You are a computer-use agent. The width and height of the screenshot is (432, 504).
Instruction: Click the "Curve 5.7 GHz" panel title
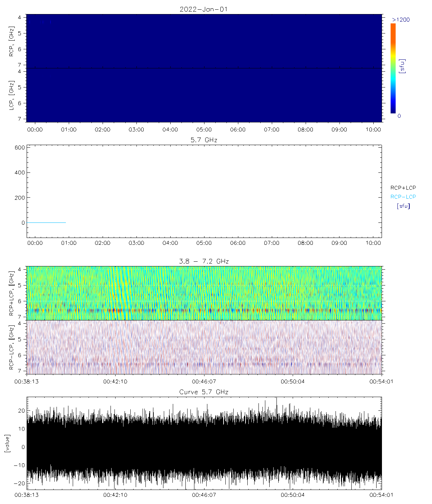pyautogui.click(x=204, y=392)
